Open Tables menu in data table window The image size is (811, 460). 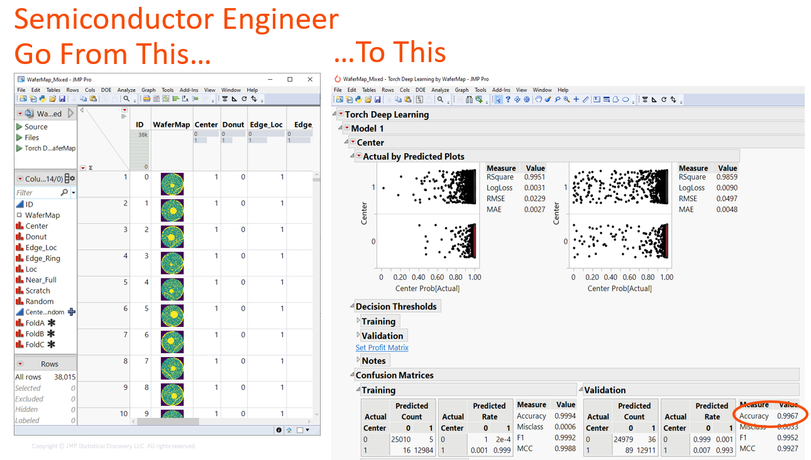click(x=53, y=90)
